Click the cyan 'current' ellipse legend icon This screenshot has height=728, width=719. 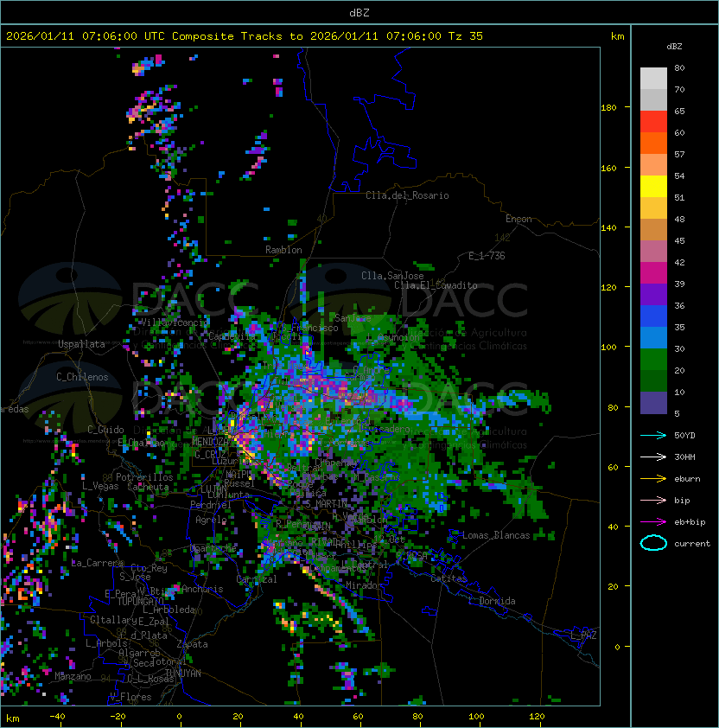[653, 543]
